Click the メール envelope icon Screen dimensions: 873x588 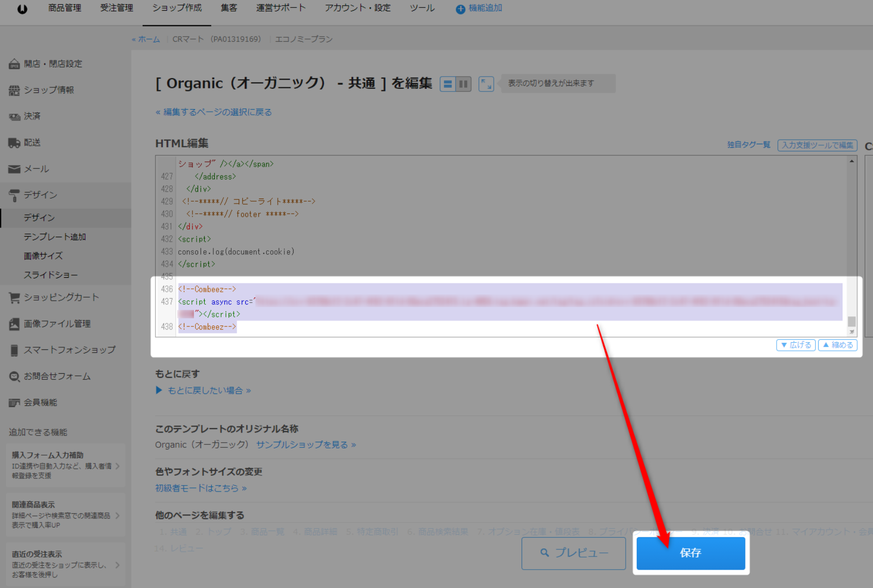(x=14, y=169)
